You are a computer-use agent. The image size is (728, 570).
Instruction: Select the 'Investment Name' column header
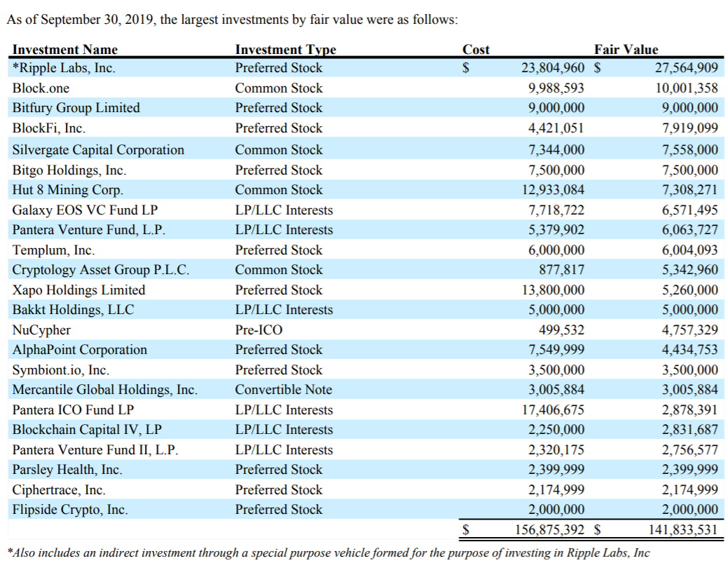[65, 49]
